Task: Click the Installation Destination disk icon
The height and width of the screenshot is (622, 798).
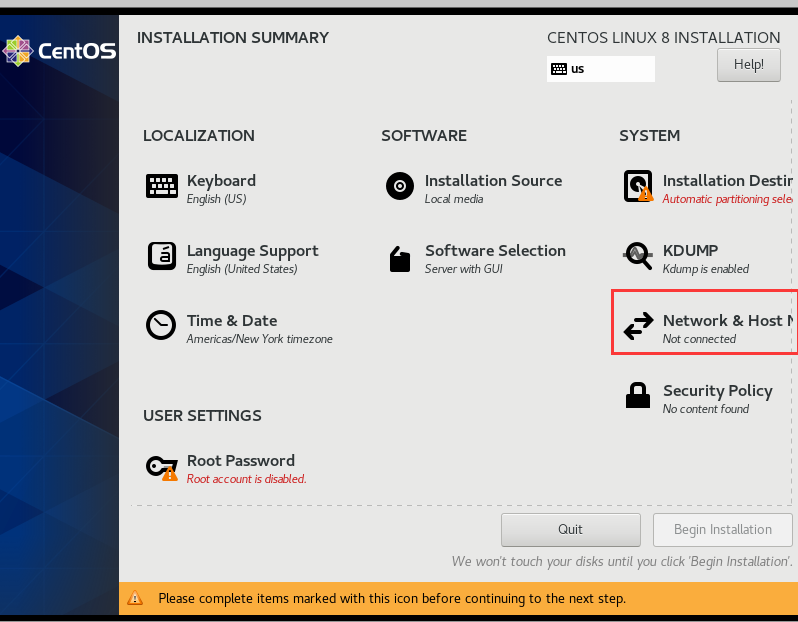Action: (x=638, y=186)
